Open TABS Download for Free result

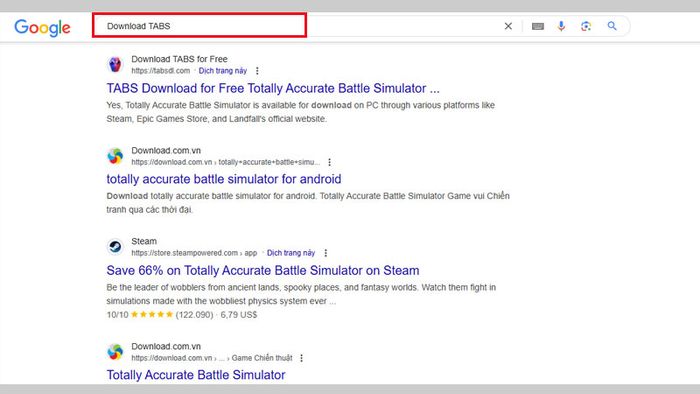[273, 88]
